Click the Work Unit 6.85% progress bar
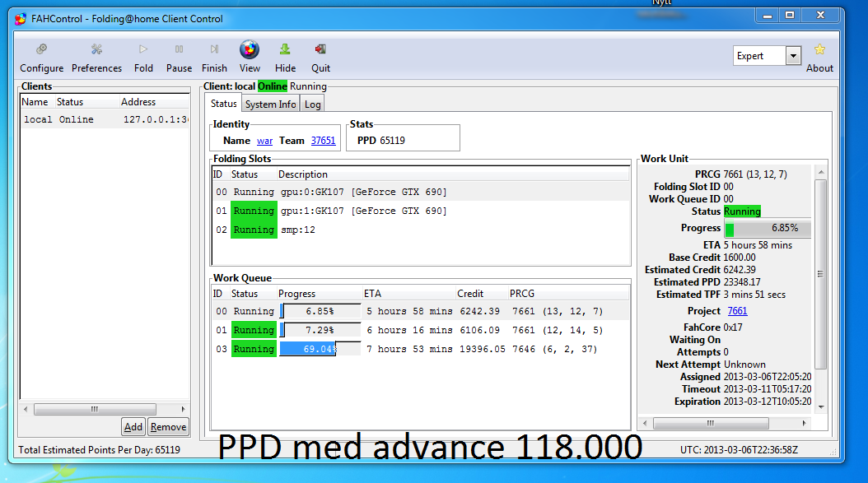Viewport: 868px width, 483px height. tap(768, 228)
